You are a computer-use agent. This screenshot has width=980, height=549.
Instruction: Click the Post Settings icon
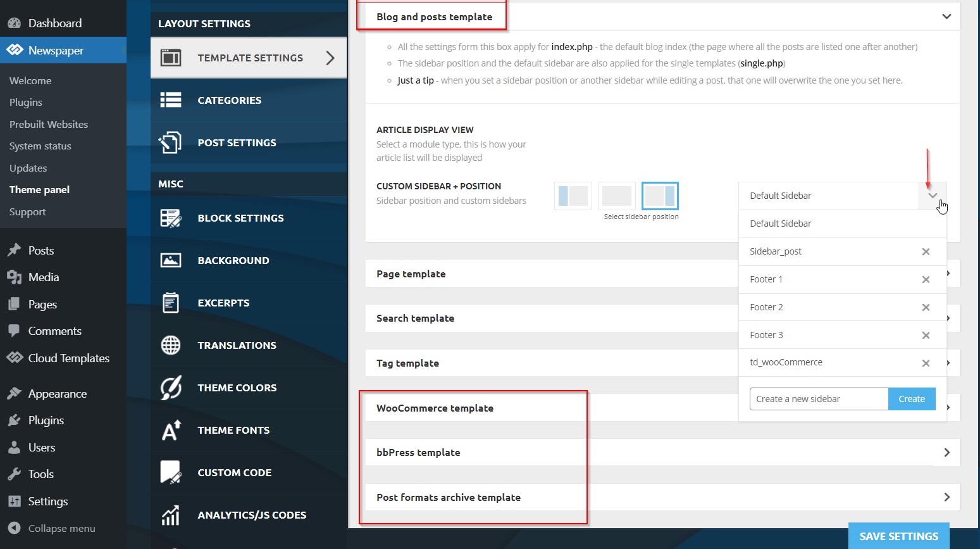point(171,142)
